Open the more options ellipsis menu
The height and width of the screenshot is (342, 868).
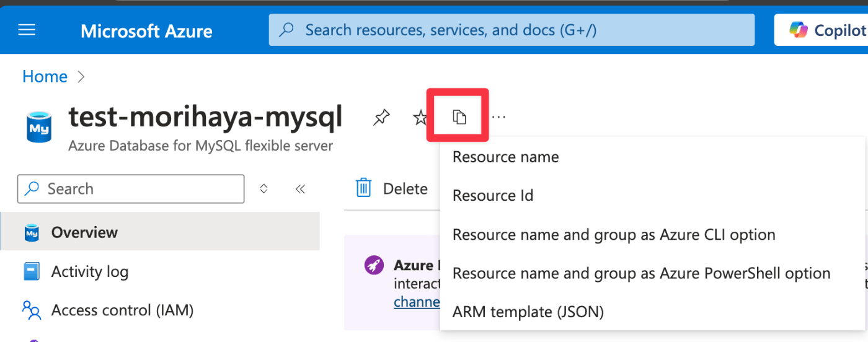498,116
